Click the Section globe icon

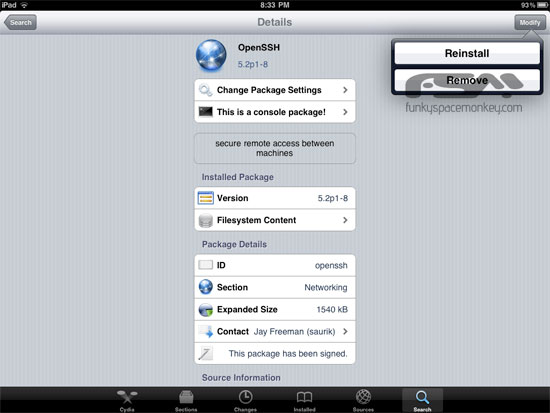206,287
